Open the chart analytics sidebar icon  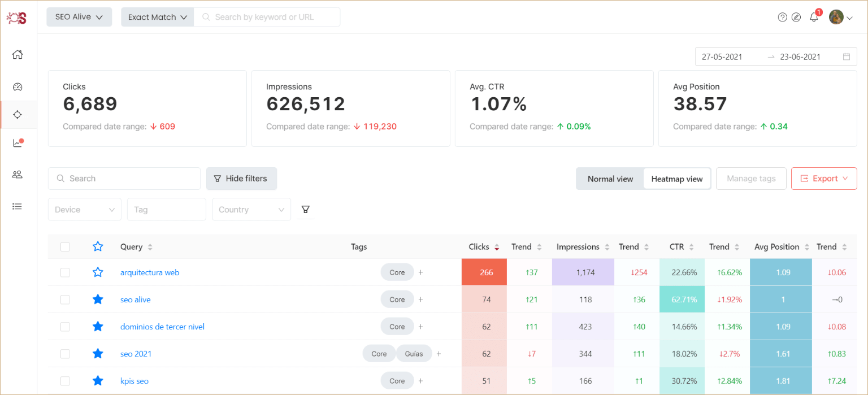pyautogui.click(x=18, y=143)
